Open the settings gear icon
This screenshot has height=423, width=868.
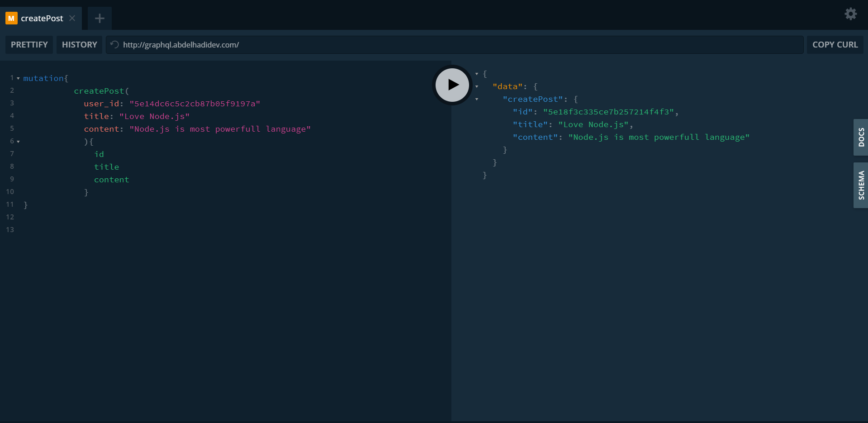pyautogui.click(x=850, y=14)
